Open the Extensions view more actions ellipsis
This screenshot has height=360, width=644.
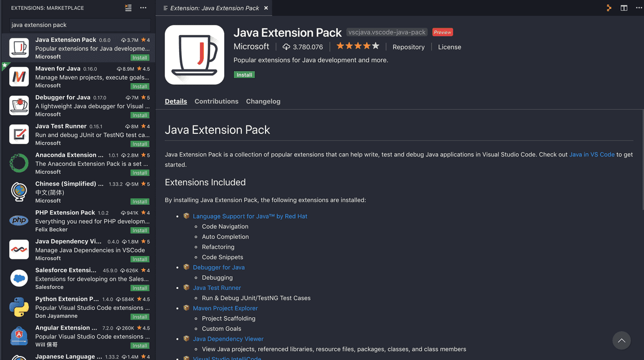click(x=143, y=8)
